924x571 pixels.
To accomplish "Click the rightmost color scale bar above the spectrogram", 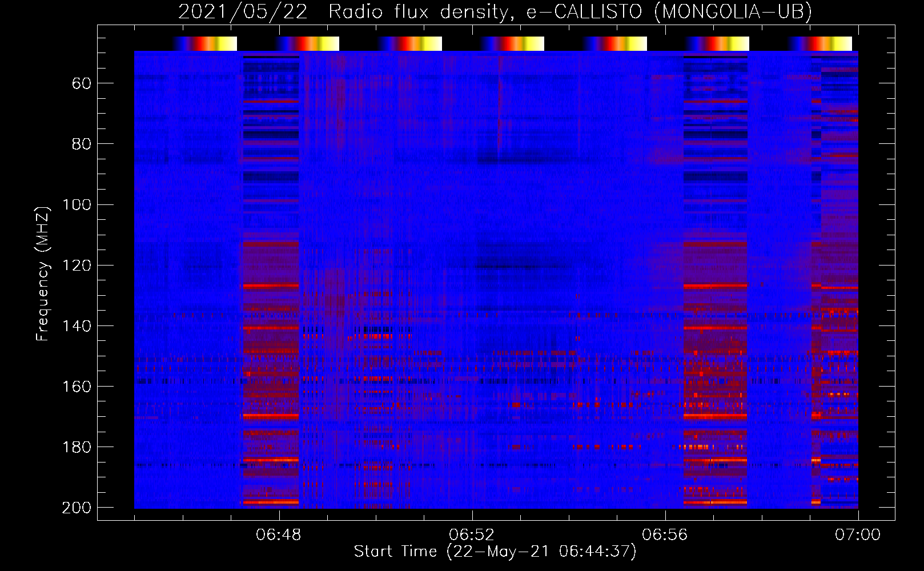I will [820, 43].
